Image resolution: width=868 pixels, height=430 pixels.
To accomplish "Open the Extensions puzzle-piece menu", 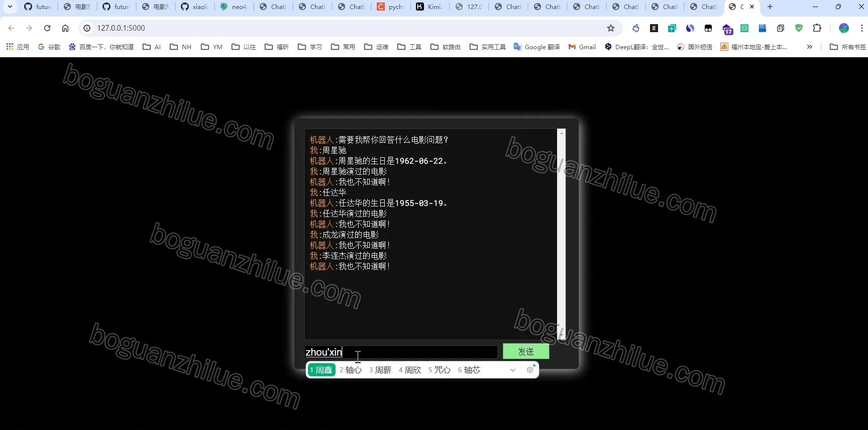I will click(x=817, y=28).
